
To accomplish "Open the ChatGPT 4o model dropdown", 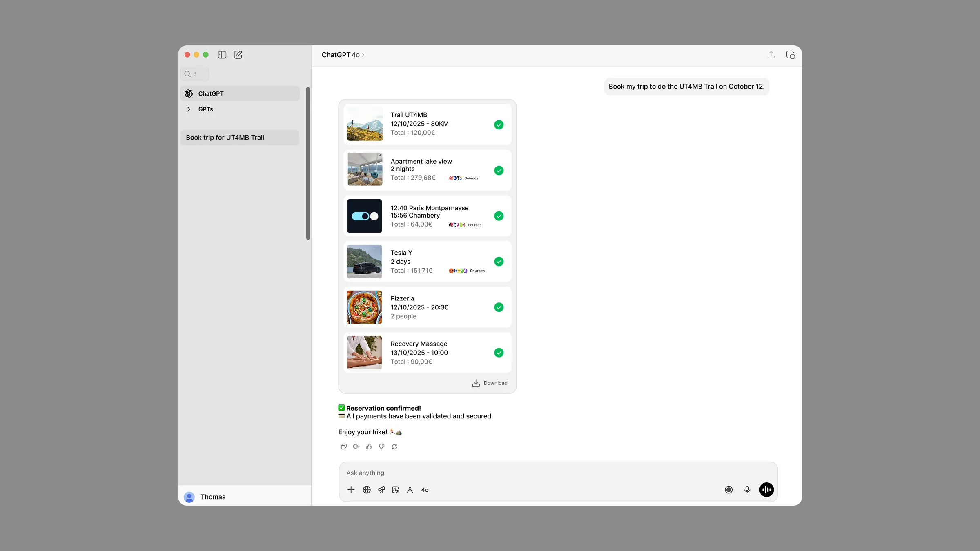I will [343, 55].
